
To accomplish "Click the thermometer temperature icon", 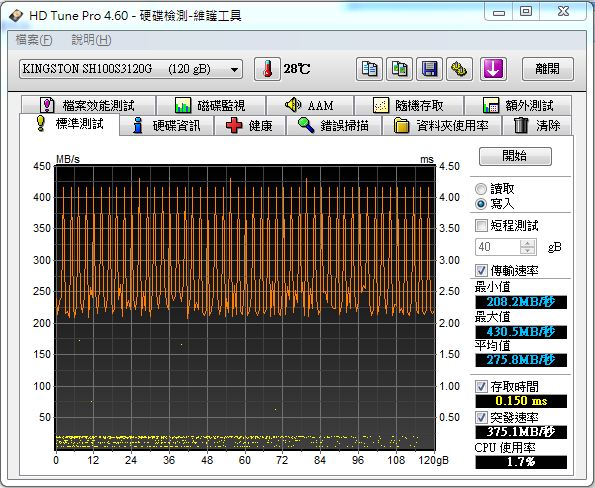I will (267, 69).
